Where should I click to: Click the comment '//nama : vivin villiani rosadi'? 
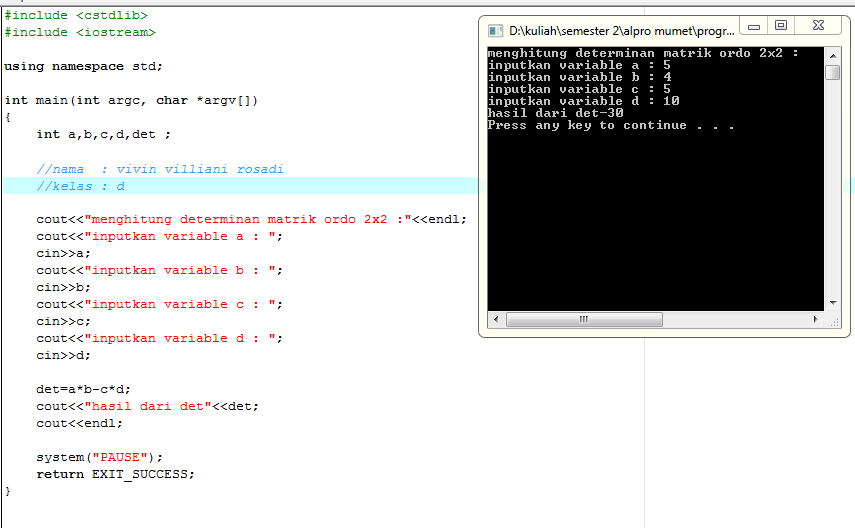pos(160,169)
